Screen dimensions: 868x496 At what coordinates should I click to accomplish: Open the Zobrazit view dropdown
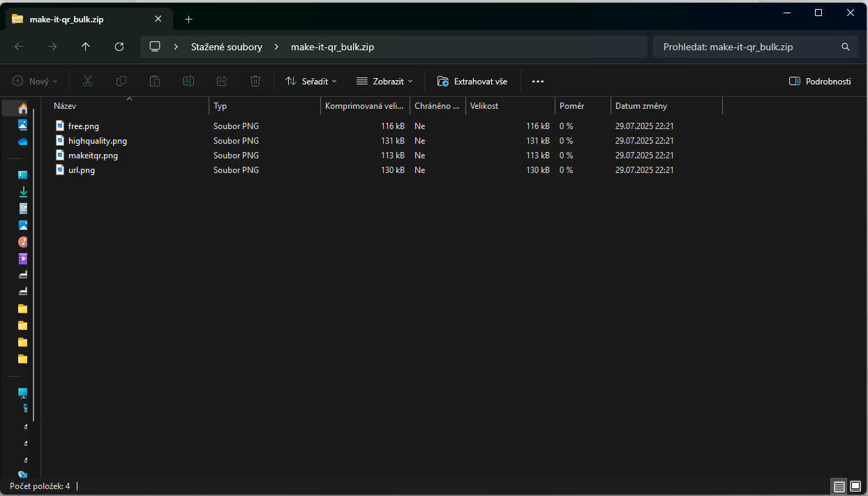pyautogui.click(x=384, y=81)
